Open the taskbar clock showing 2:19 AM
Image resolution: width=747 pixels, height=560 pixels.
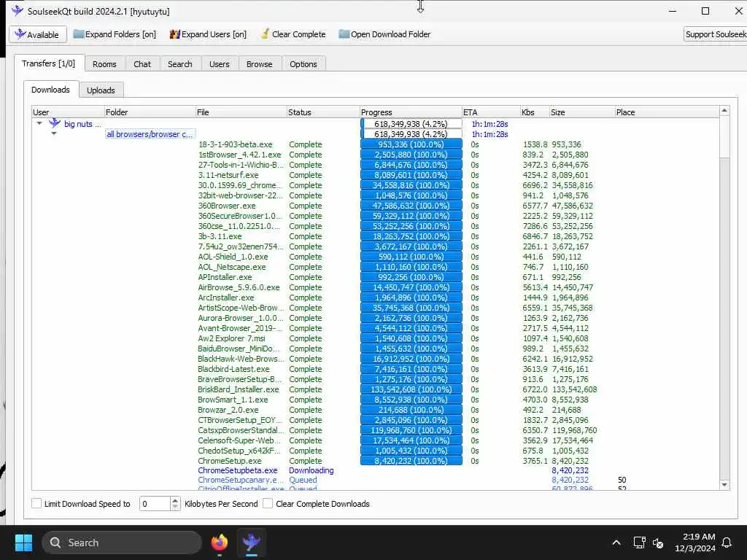[695, 542]
